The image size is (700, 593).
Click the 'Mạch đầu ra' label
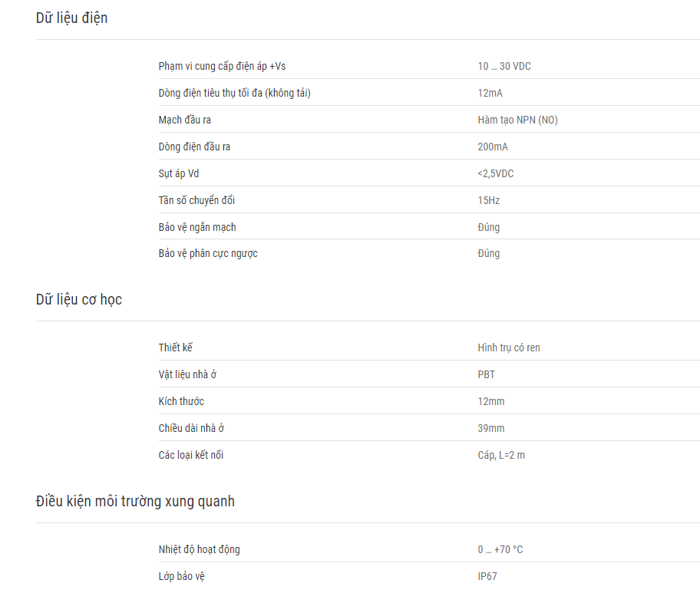click(184, 120)
